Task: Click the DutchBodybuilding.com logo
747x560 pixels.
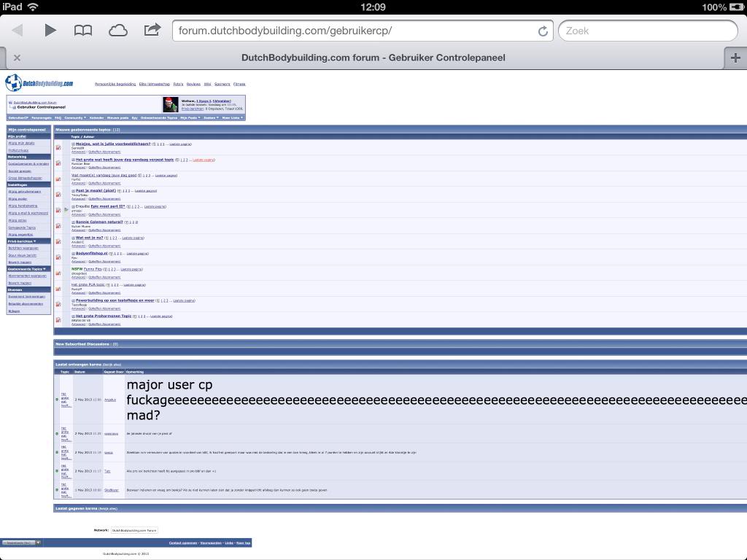Action: [39, 83]
